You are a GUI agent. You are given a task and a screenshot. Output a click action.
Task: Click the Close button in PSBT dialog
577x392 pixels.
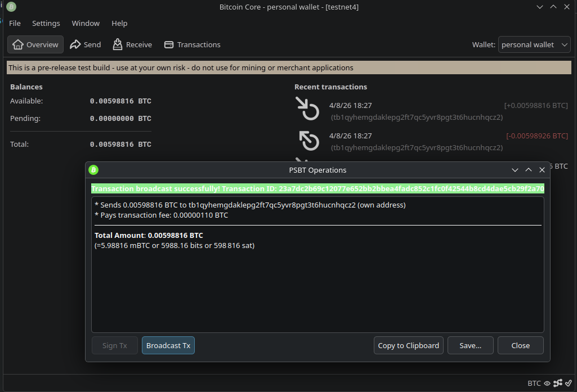[x=520, y=346]
